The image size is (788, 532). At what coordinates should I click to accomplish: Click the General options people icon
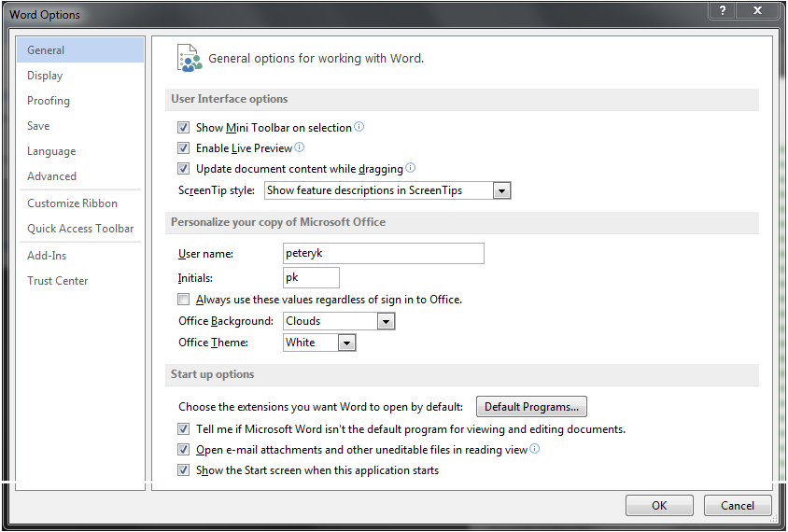[x=189, y=58]
